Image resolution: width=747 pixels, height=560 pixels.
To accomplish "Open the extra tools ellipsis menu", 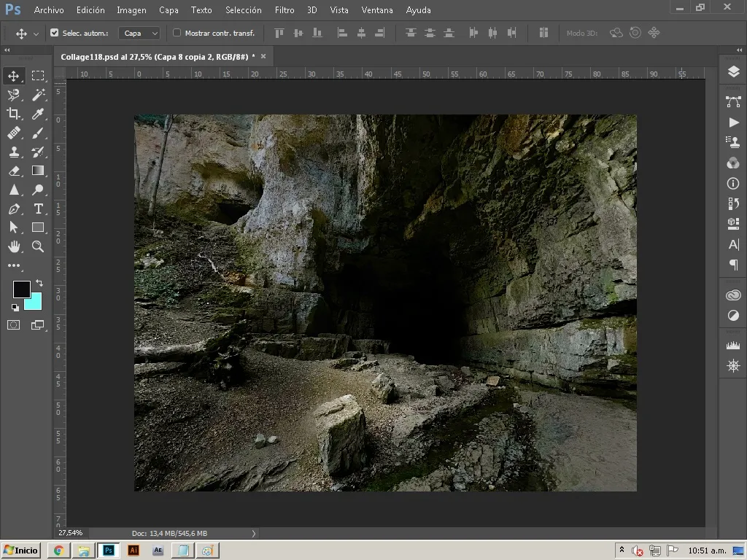I will [x=13, y=265].
